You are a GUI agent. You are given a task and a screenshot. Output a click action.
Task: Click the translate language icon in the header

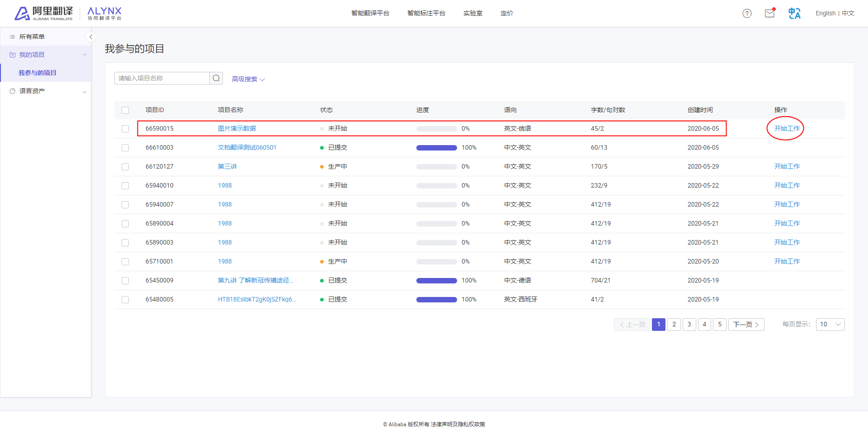[794, 14]
